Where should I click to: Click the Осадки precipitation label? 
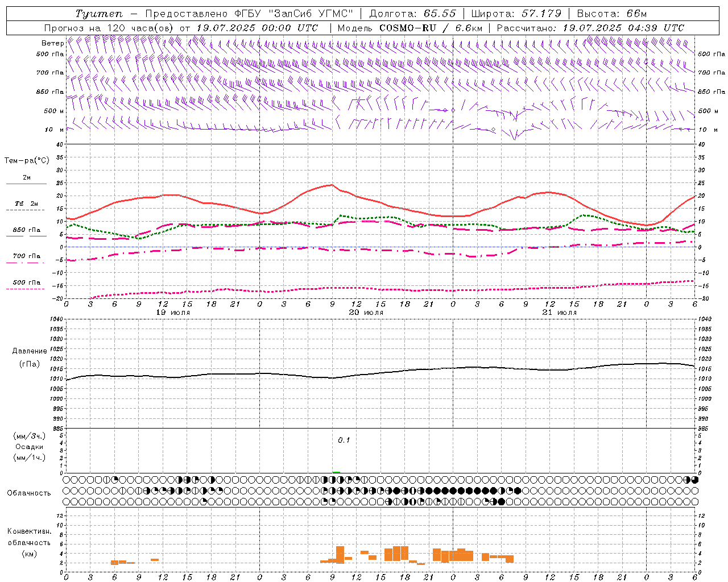[30, 447]
